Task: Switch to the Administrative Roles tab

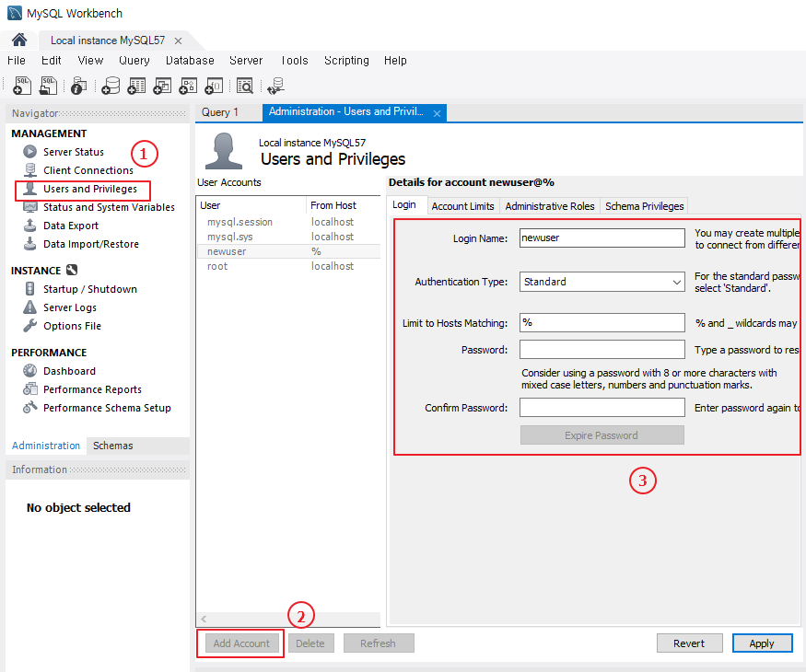Action: pos(550,206)
